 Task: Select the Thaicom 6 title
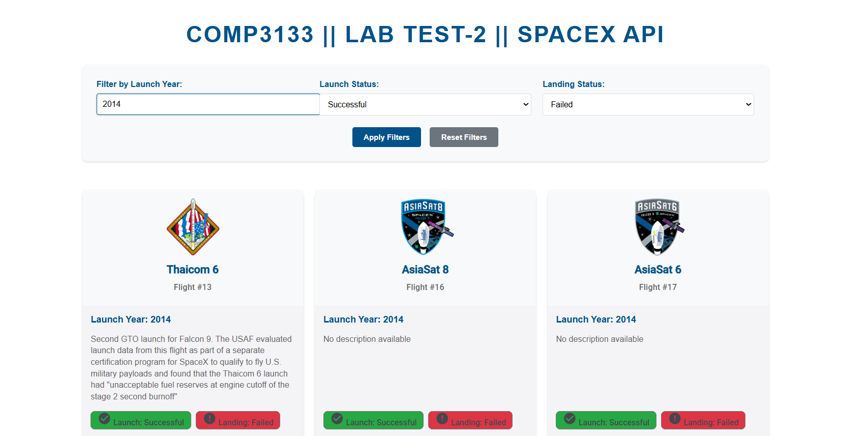193,270
